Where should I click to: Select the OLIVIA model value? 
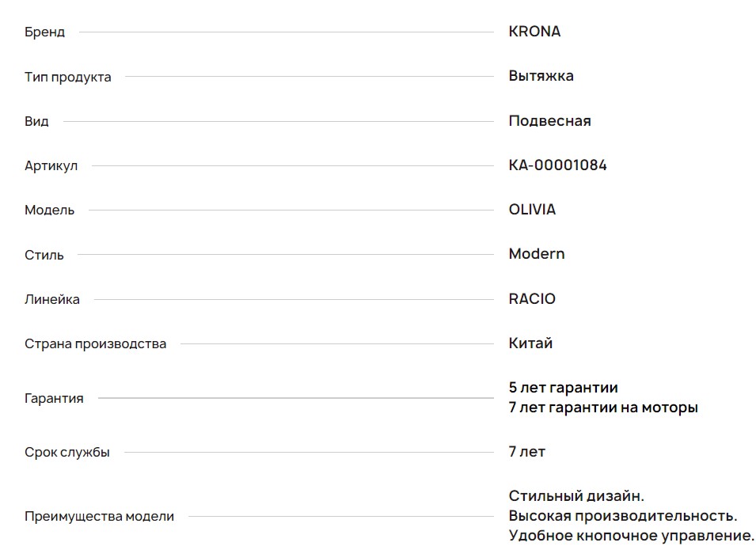pos(532,210)
